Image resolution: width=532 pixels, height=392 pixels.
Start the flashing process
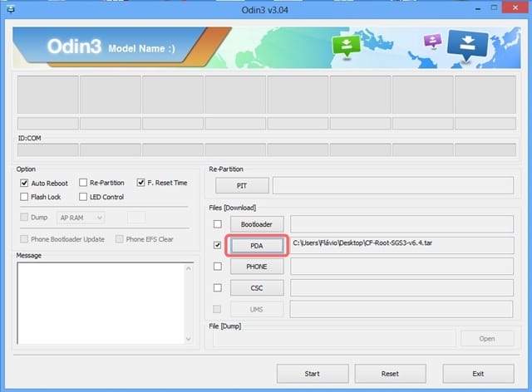(313, 374)
